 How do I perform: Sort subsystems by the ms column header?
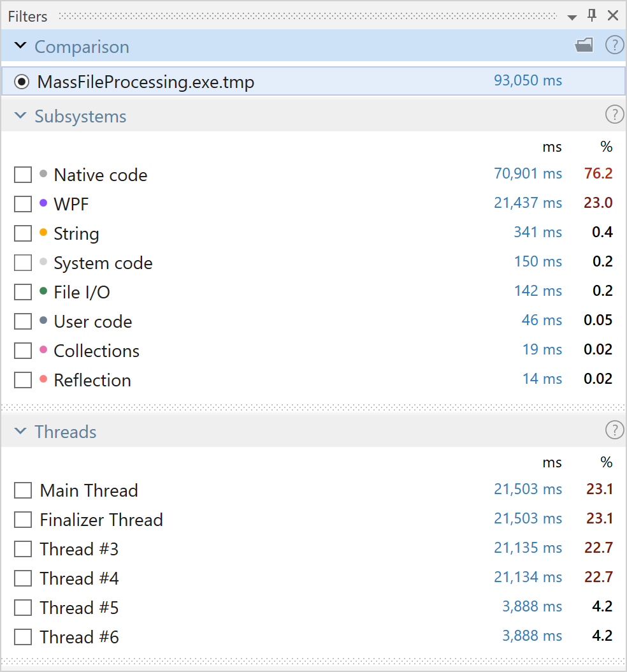click(552, 147)
